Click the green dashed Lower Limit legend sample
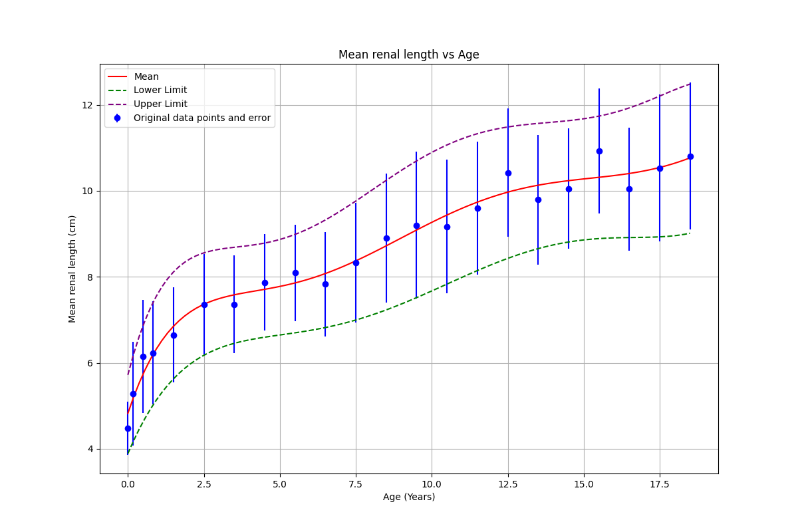798x532 pixels. [x=118, y=90]
